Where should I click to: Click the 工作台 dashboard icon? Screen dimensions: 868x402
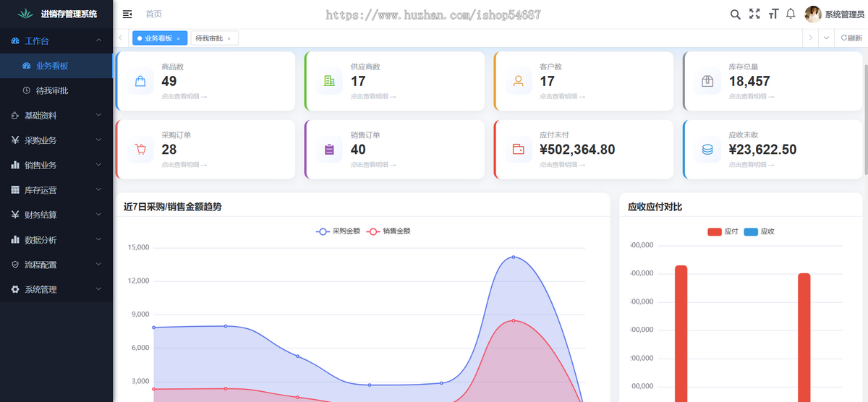(15, 41)
